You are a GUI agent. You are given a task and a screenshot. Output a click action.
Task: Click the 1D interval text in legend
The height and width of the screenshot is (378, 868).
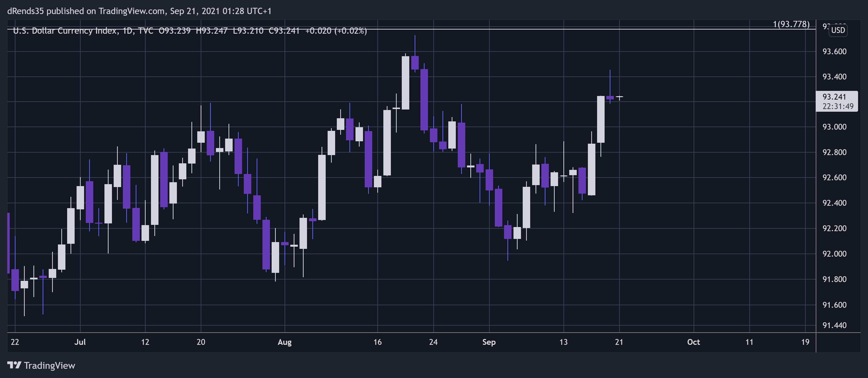point(127,31)
